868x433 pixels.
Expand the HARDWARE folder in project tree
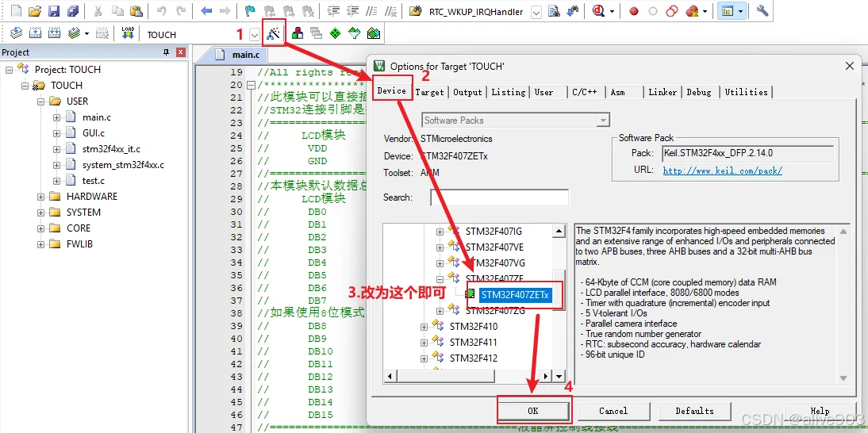[41, 197]
